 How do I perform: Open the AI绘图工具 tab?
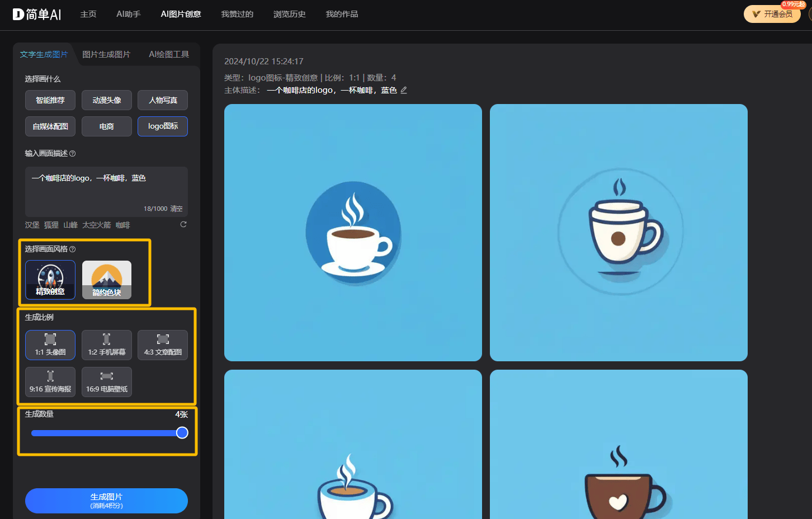[169, 54]
